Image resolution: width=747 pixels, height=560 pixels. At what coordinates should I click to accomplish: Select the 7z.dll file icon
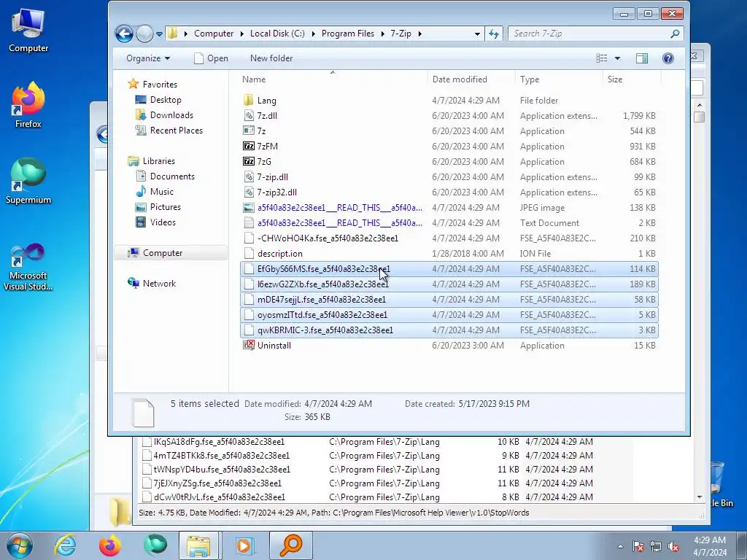[248, 116]
